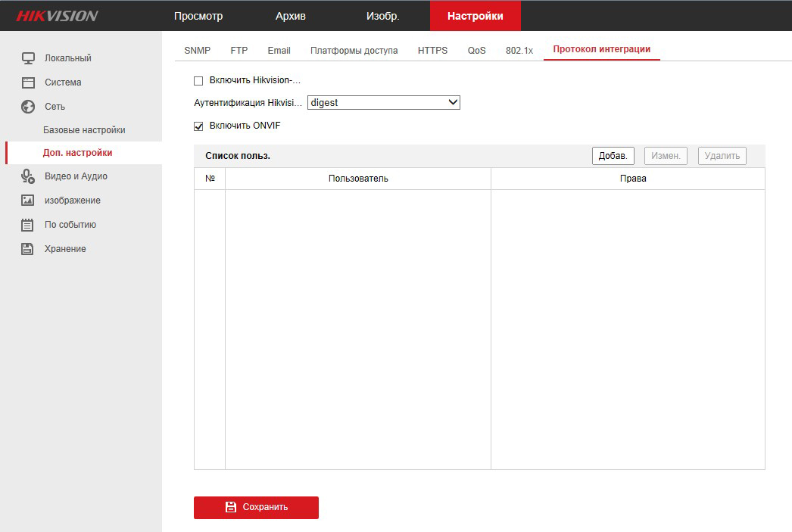Click the Local monitor icon in sidebar
The image size is (792, 532).
click(28, 58)
